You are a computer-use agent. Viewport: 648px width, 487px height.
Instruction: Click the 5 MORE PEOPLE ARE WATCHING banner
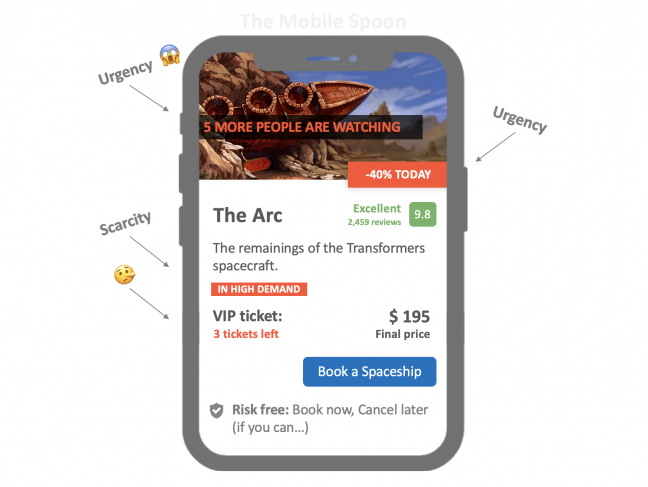click(x=300, y=127)
